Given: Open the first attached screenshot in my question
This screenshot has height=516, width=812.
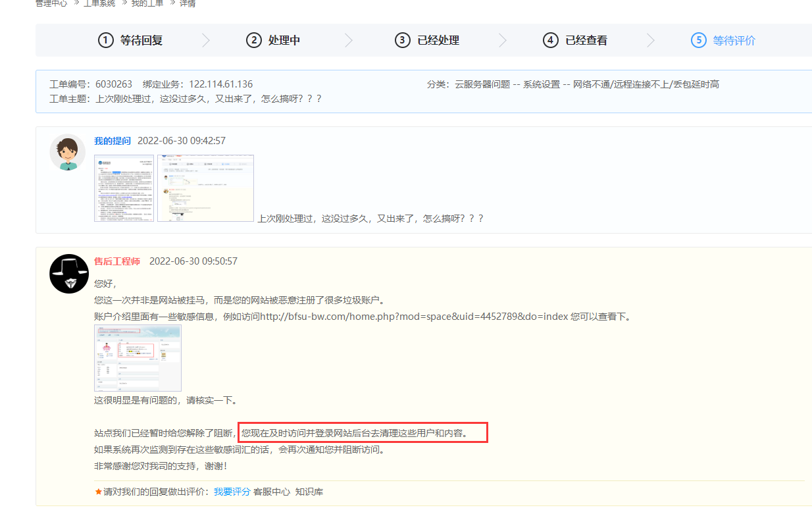Looking at the screenshot, I should tap(124, 188).
